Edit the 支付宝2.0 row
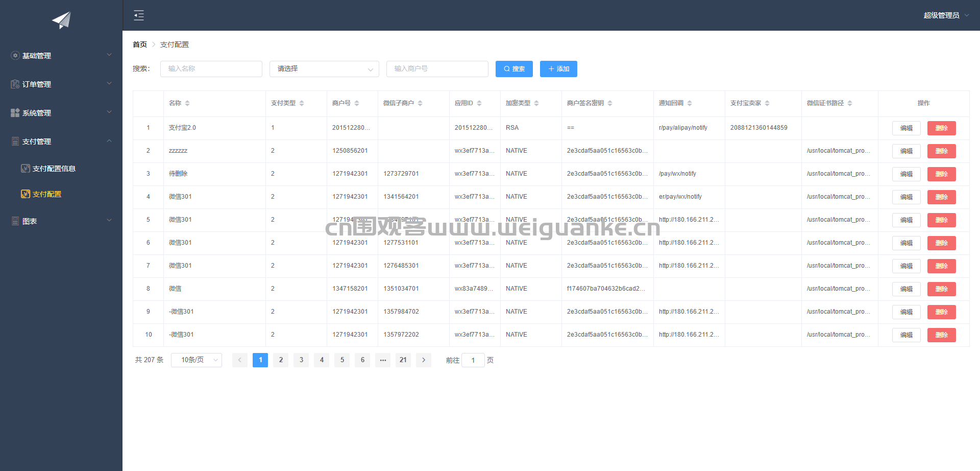 (x=906, y=128)
